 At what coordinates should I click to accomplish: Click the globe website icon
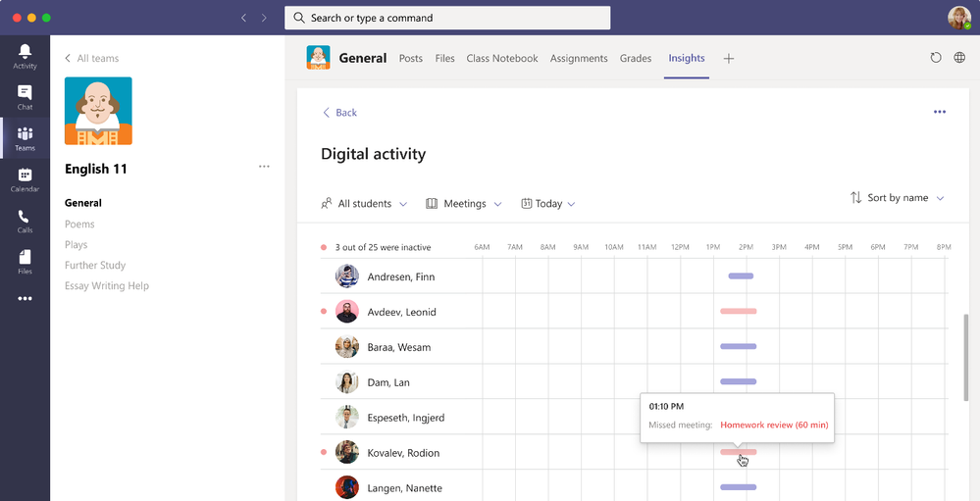tap(959, 59)
